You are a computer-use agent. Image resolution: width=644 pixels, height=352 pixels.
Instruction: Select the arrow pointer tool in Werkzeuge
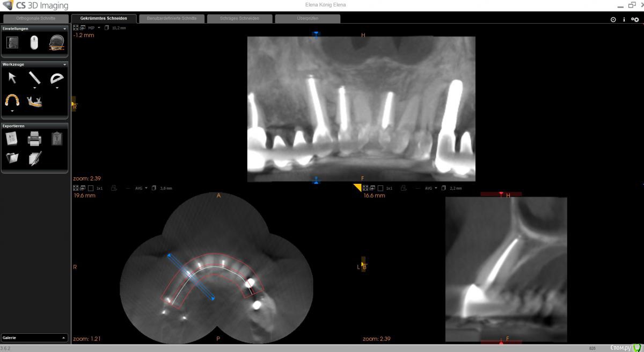click(12, 78)
